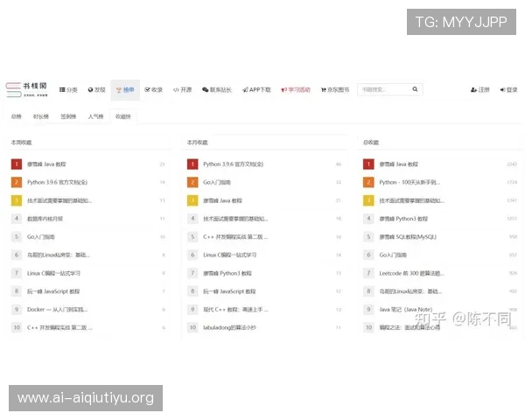Click the red rank 1 badge under 本周收藏
The width and height of the screenshot is (525, 420).
tap(17, 164)
